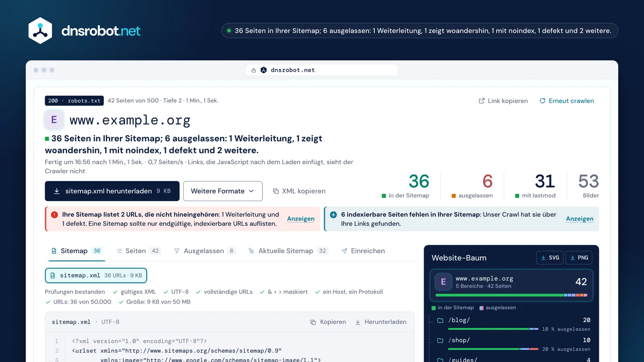Click Herunterladen above the XML code
Screen dimensions: 644x362
coord(381,322)
